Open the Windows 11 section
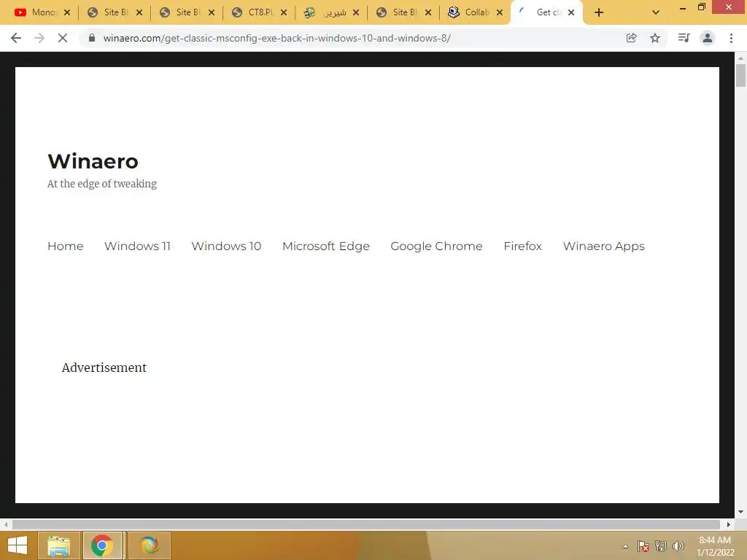The height and width of the screenshot is (560, 747). click(x=137, y=246)
